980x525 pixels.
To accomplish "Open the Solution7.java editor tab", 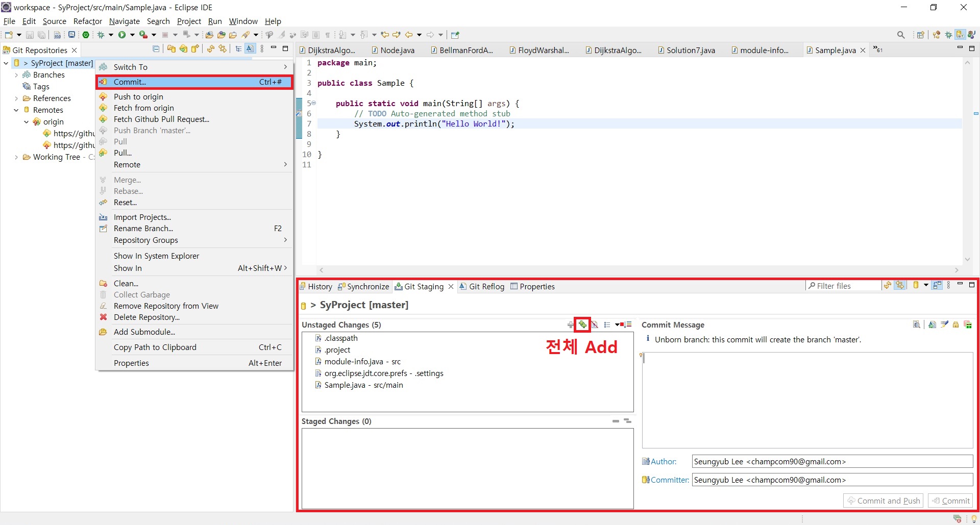I will pos(687,50).
